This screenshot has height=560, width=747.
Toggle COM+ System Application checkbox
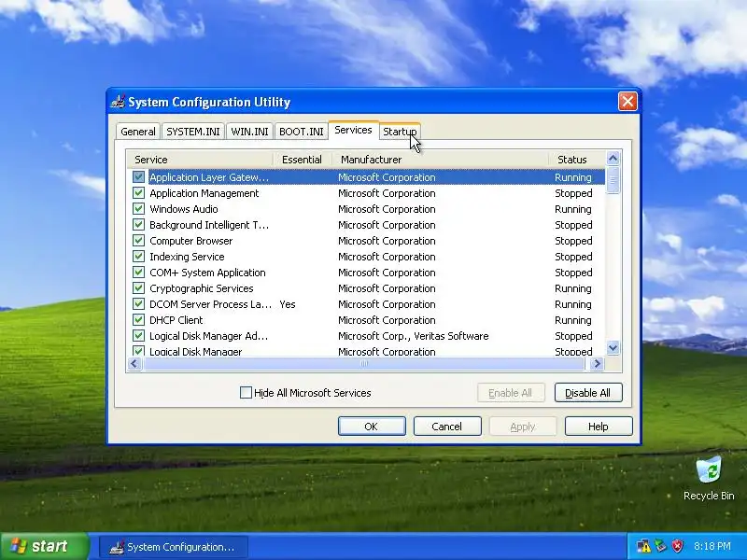tap(138, 273)
